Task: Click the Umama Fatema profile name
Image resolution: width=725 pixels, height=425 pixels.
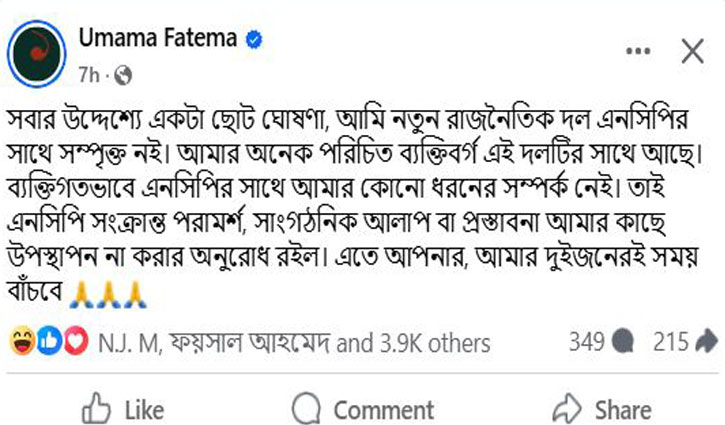Action: [x=158, y=38]
